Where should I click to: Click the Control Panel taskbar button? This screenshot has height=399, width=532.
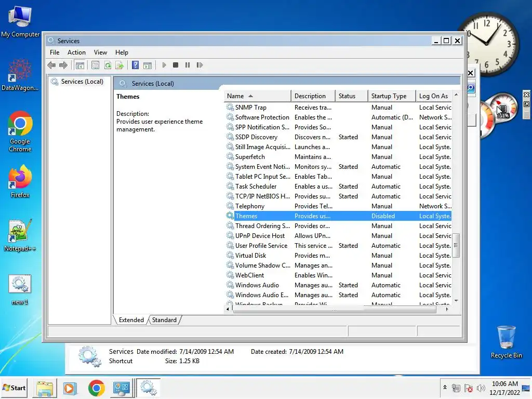(x=122, y=388)
